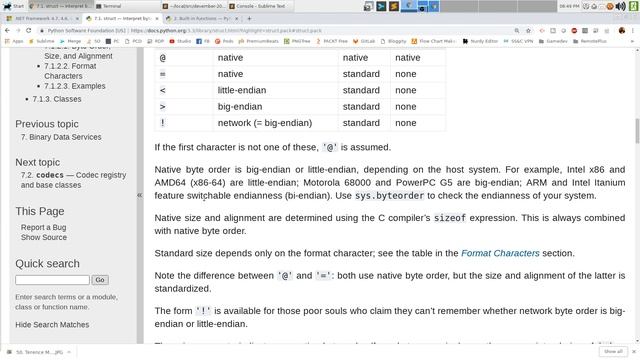Viewport: 640px width, 360px height.
Task: Close the downloads bar
Action: (x=634, y=351)
